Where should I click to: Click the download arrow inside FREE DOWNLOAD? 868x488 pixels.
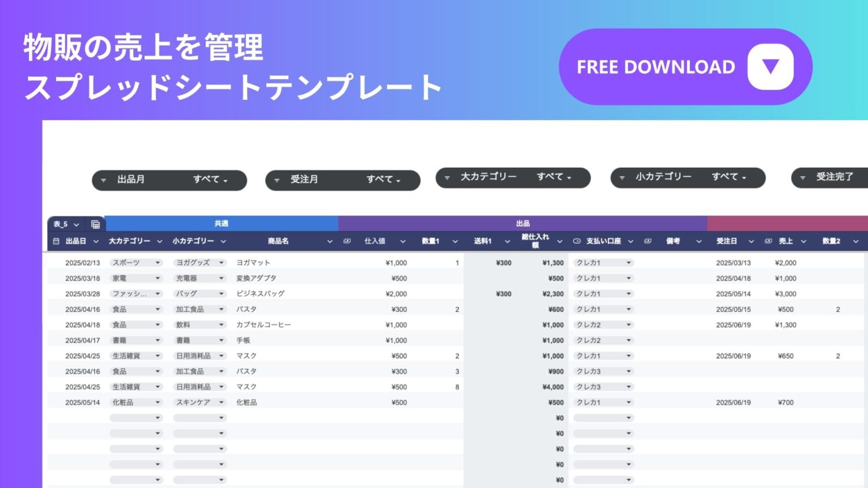click(x=770, y=66)
